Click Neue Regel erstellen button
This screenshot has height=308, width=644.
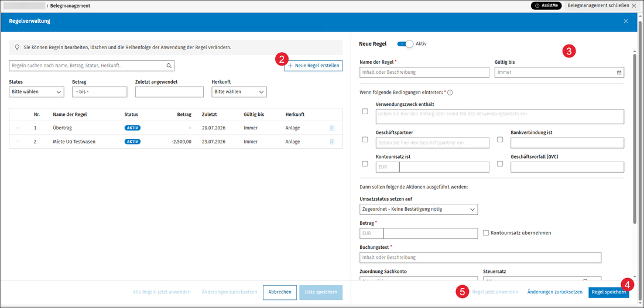[313, 66]
